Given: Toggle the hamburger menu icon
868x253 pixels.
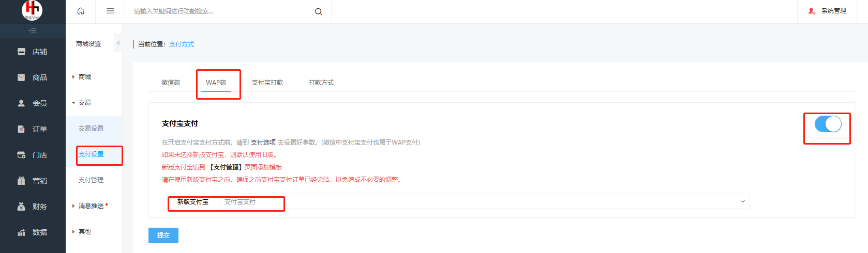Looking at the screenshot, I should 110,11.
